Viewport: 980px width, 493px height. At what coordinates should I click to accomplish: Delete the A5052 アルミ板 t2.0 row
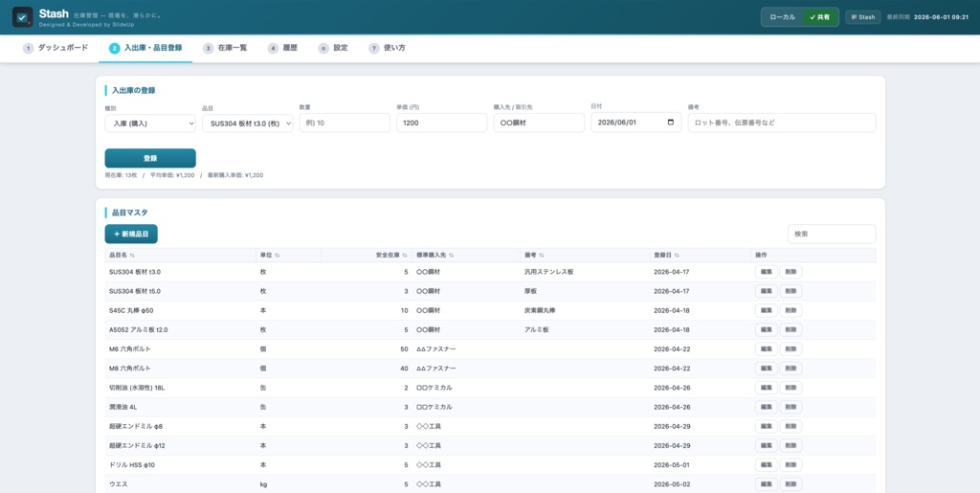click(791, 330)
